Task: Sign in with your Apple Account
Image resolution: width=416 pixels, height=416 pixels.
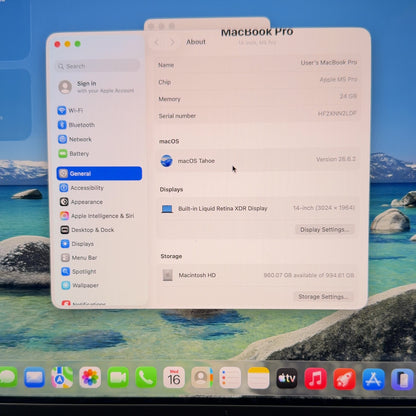Action: click(x=97, y=87)
